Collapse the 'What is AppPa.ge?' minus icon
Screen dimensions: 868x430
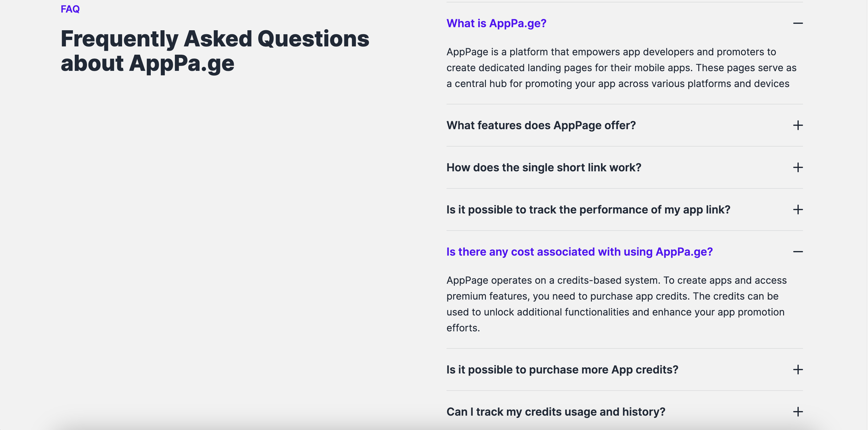pos(797,23)
